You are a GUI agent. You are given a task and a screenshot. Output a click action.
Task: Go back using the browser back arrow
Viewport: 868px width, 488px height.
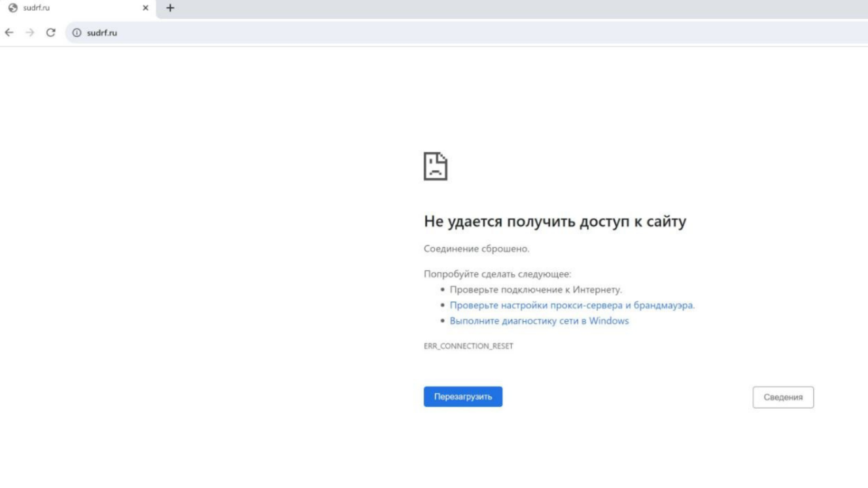[9, 33]
